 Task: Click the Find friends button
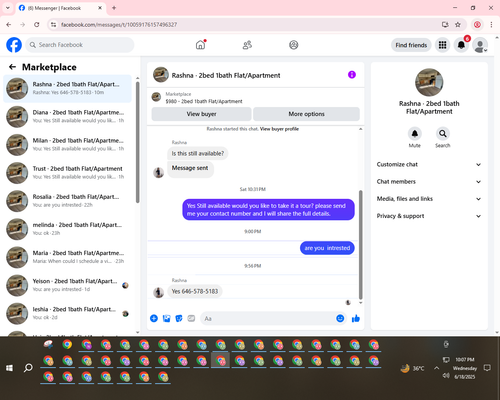tap(411, 45)
